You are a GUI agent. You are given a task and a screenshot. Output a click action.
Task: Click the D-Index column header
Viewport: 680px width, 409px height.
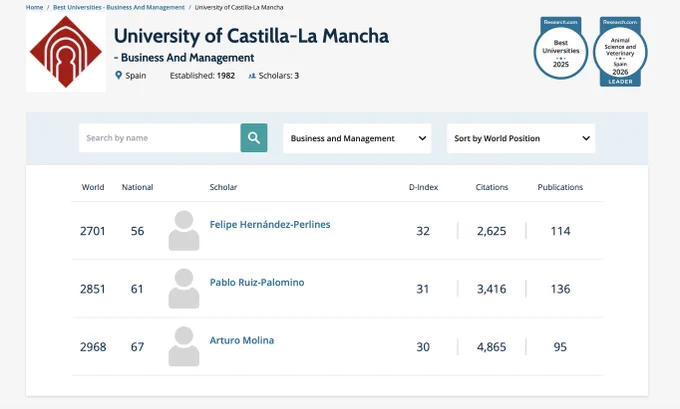(423, 187)
